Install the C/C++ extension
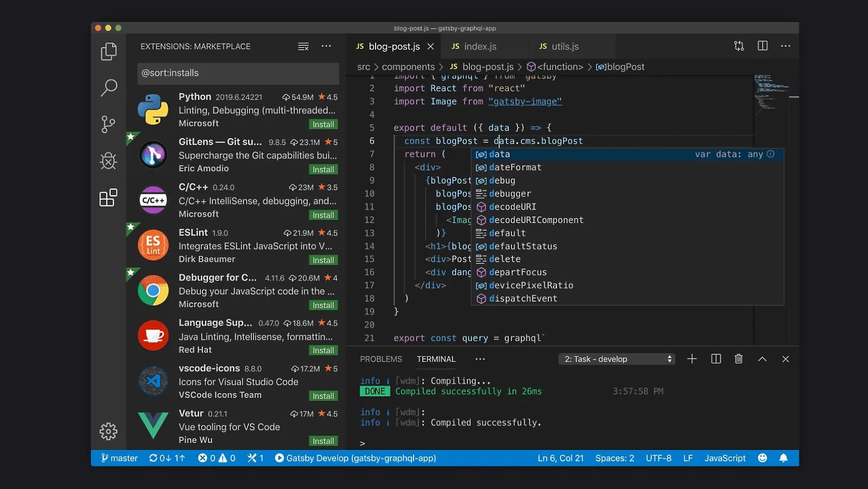 (x=323, y=215)
